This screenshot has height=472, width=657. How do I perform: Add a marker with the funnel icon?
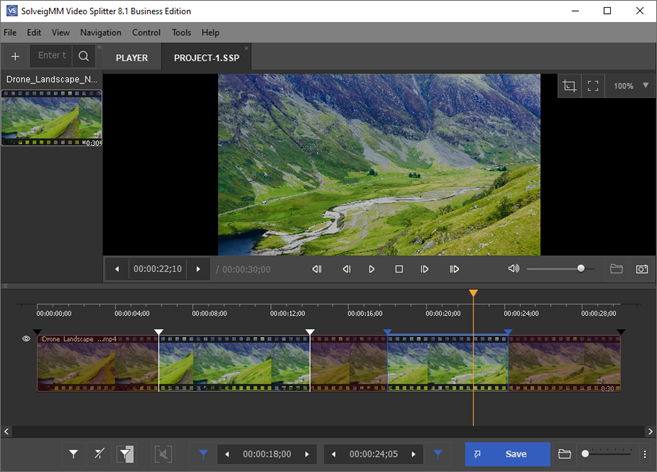(x=73, y=454)
